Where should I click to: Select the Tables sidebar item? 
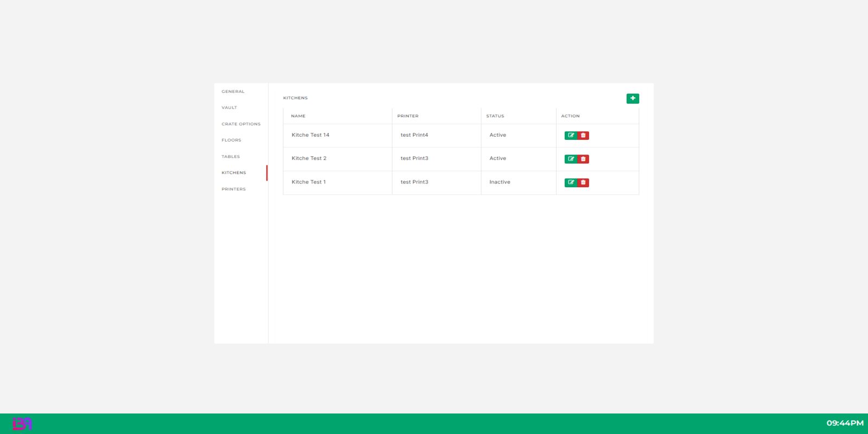click(x=231, y=157)
